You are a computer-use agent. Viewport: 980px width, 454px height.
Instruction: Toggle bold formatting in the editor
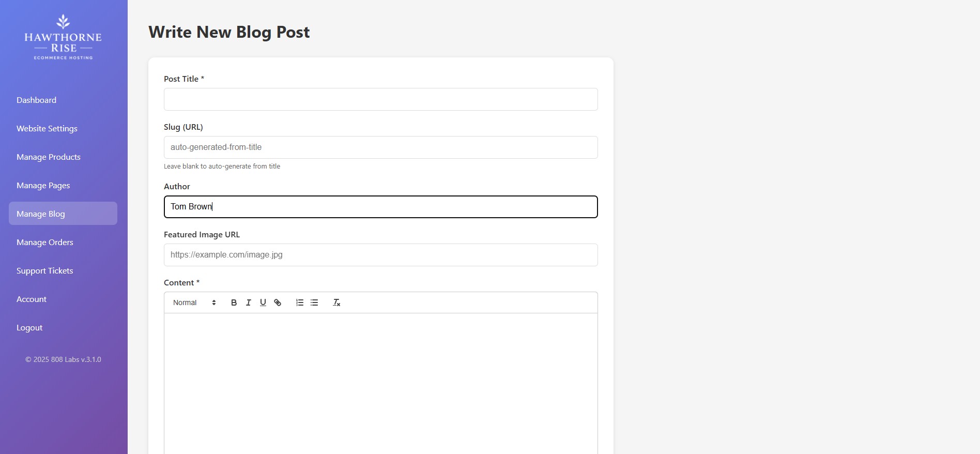click(234, 302)
